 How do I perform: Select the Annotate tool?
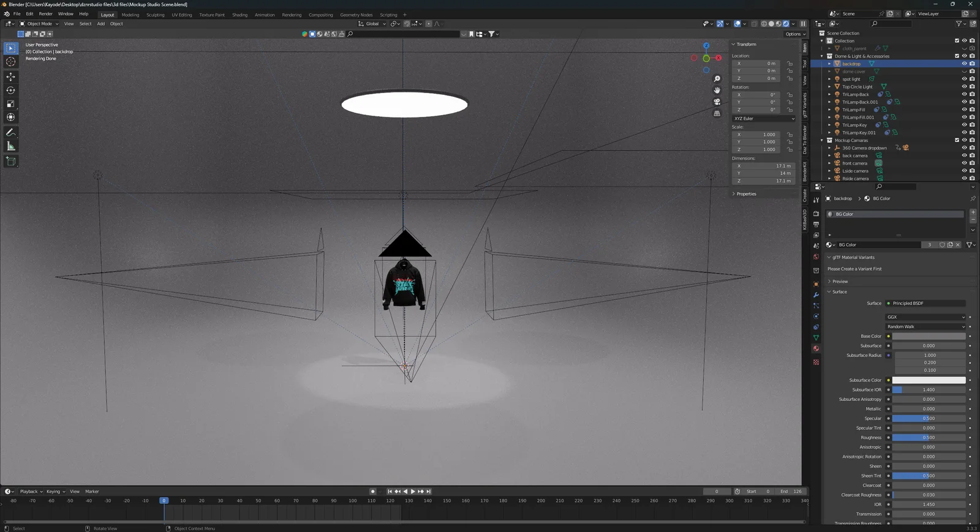10,132
